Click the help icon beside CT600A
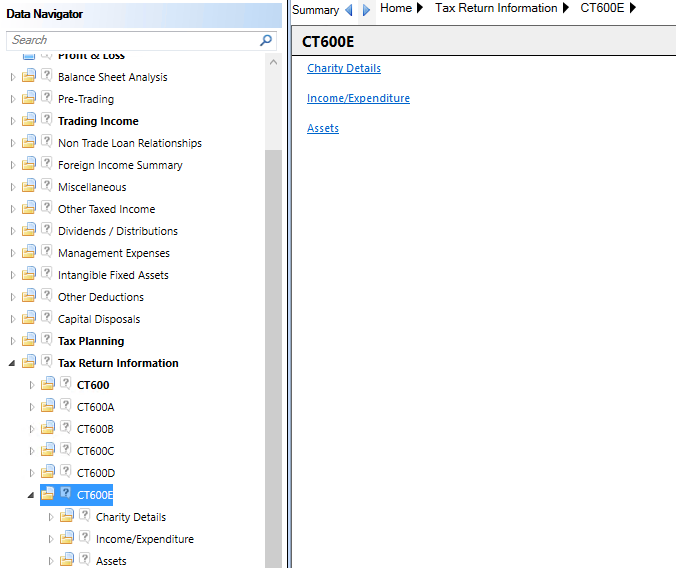This screenshot has width=676, height=568. pyautogui.click(x=66, y=405)
